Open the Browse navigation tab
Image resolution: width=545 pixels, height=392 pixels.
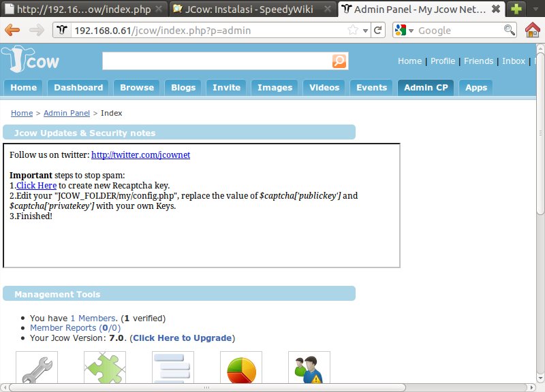tap(137, 88)
